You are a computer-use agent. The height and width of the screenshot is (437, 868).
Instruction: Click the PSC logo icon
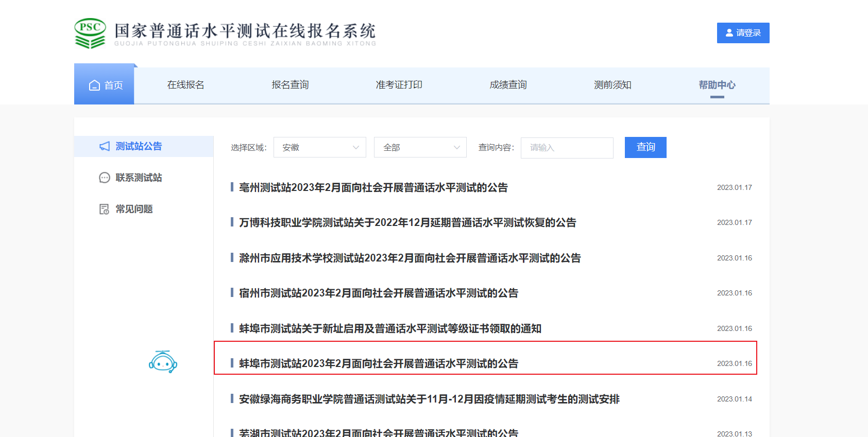pyautogui.click(x=90, y=33)
